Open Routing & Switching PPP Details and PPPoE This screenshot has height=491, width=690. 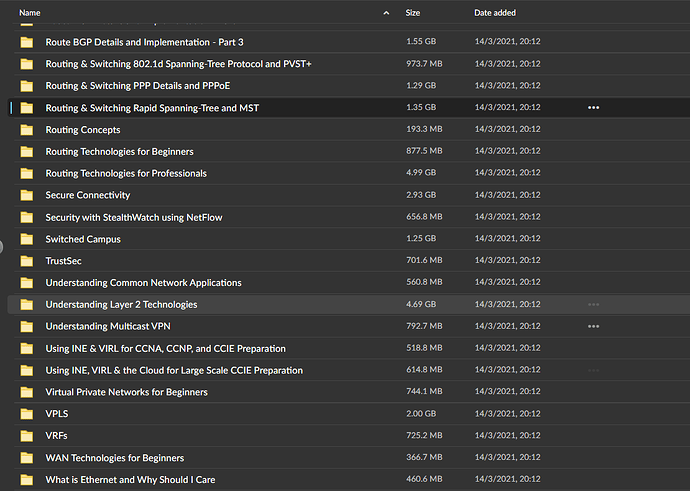(138, 86)
